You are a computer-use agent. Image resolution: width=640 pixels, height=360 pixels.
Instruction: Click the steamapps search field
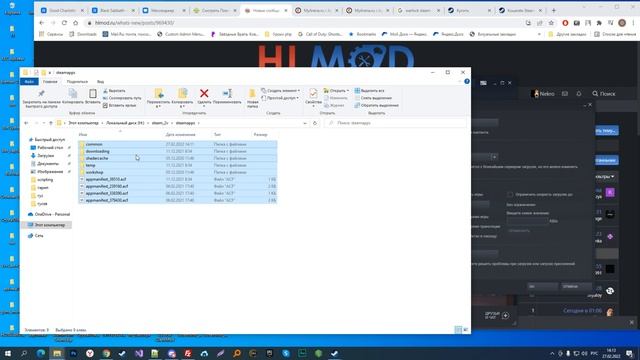coord(395,123)
